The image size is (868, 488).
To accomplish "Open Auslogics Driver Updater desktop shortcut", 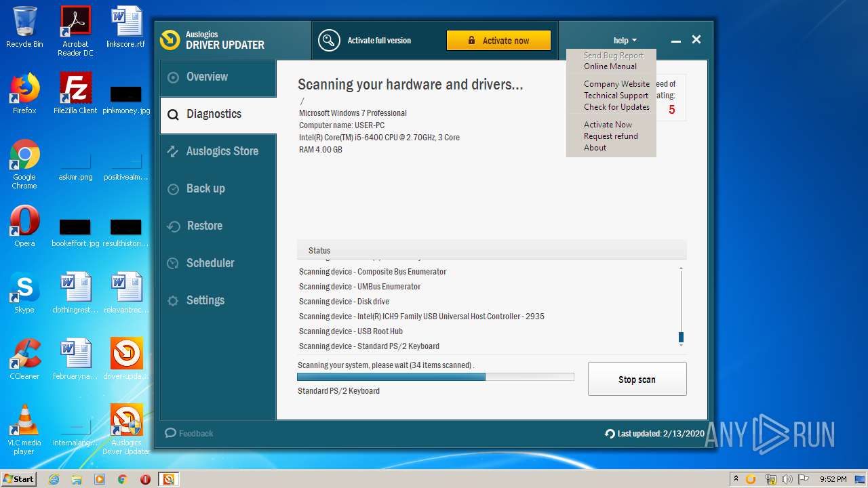I will pyautogui.click(x=126, y=430).
